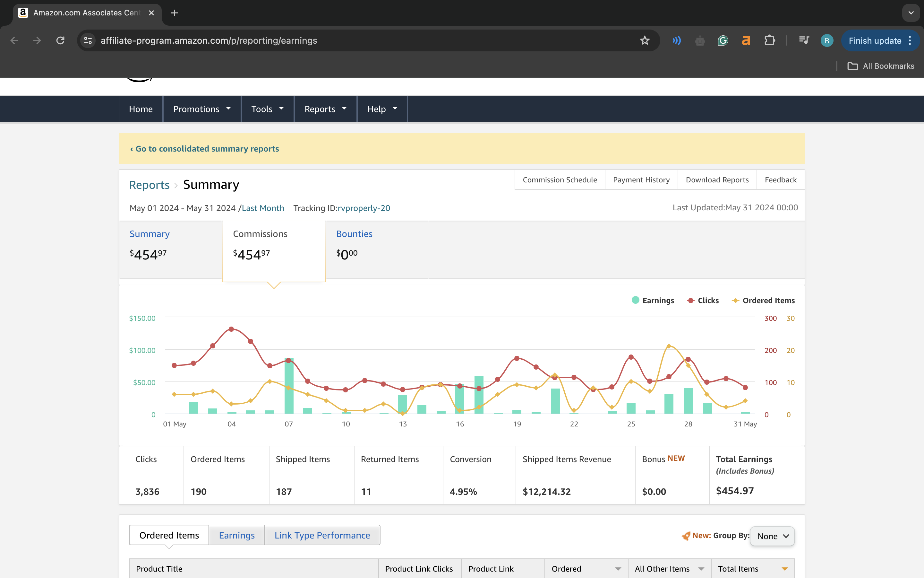Open the Tools dropdown menu

pos(267,109)
